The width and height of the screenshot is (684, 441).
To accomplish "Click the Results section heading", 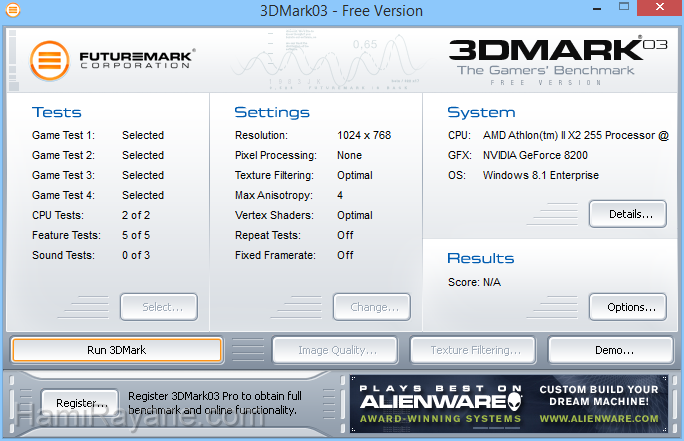I will point(481,258).
